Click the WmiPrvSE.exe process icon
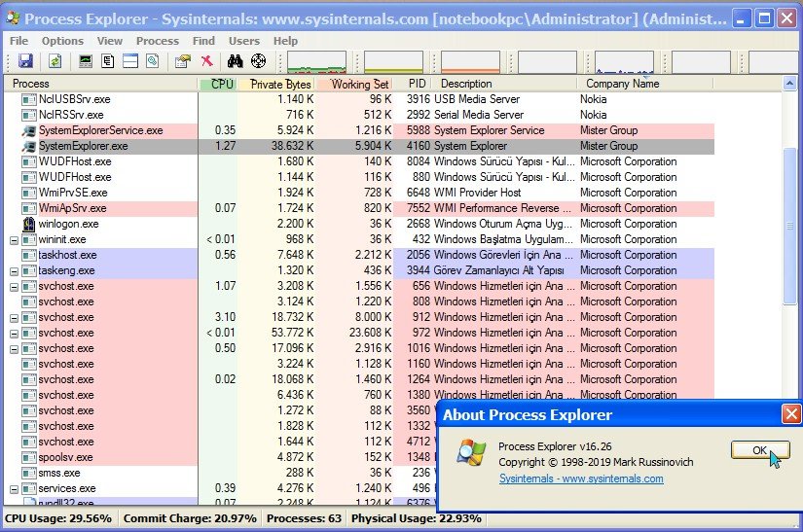 pyautogui.click(x=28, y=193)
